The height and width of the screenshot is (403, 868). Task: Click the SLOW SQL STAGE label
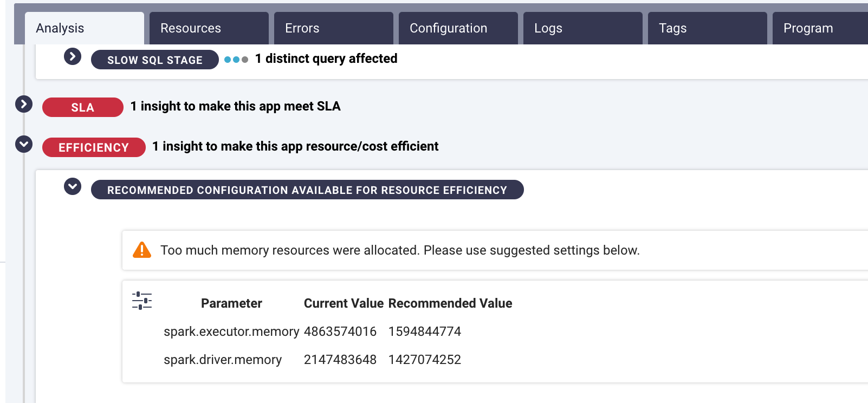coord(154,60)
